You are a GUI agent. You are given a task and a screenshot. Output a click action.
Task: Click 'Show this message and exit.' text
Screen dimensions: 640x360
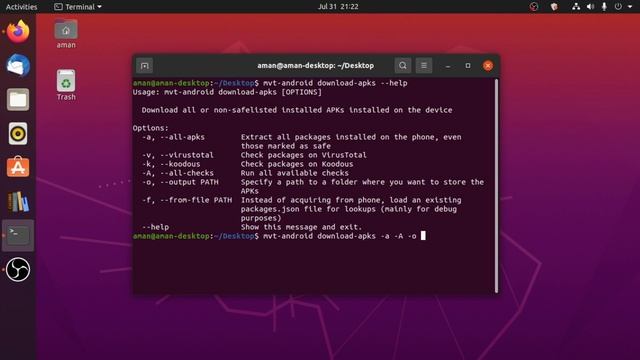[301, 227]
